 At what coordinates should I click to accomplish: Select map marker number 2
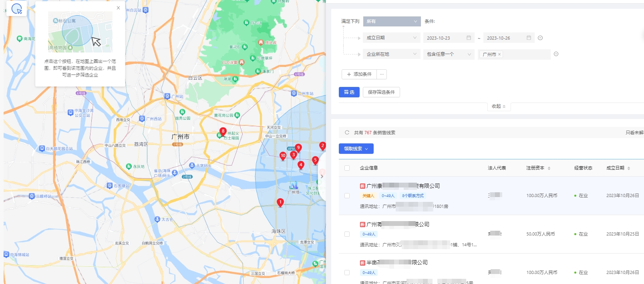322,146
